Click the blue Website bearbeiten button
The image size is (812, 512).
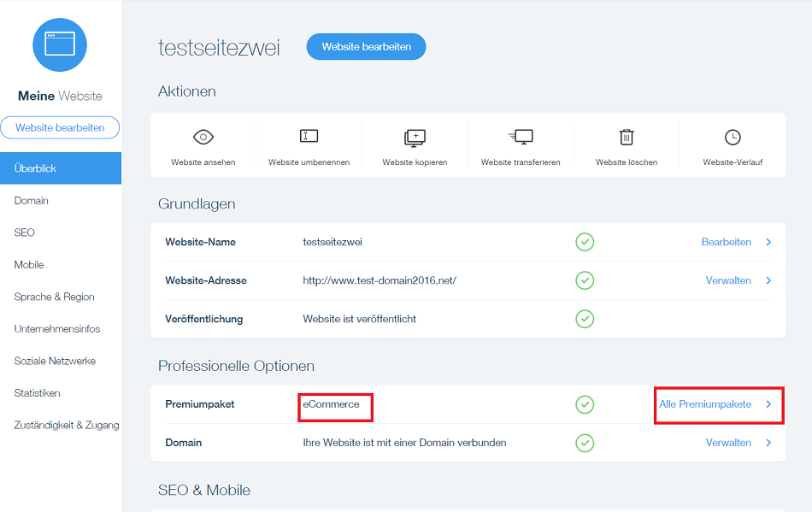pyautogui.click(x=366, y=47)
